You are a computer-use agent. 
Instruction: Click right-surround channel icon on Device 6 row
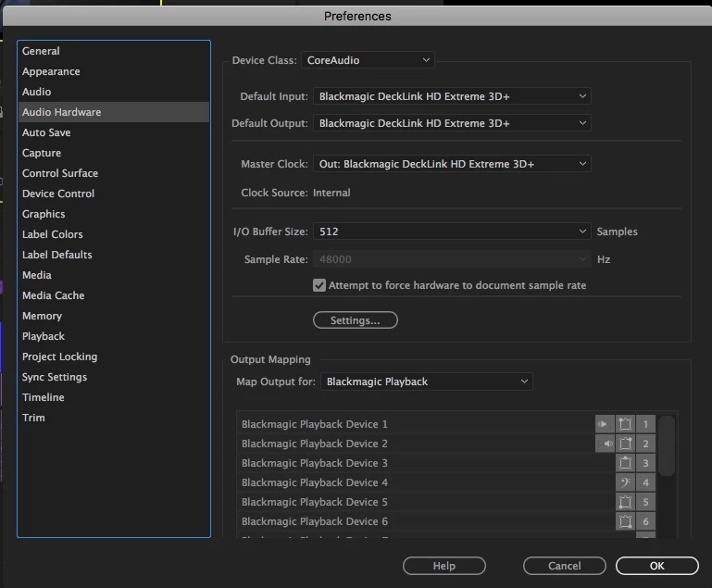click(625, 521)
